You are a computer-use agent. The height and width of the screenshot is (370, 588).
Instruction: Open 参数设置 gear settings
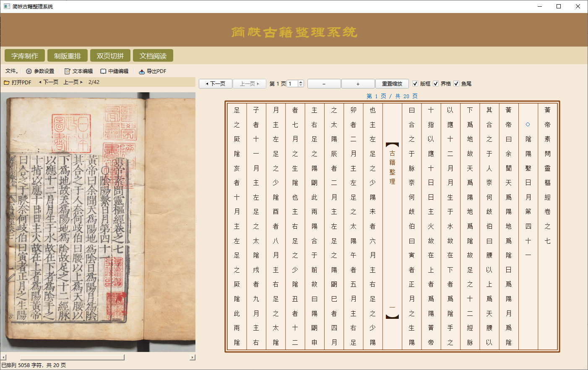tap(40, 71)
